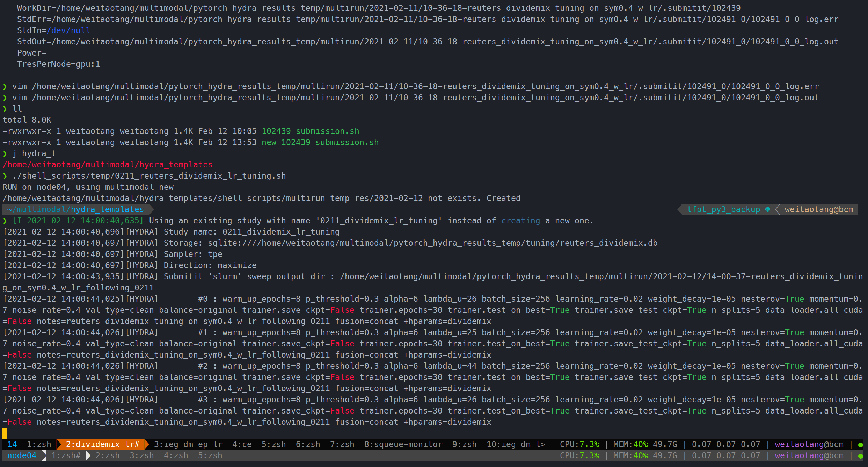Click the vim command opening log.out

(416, 98)
